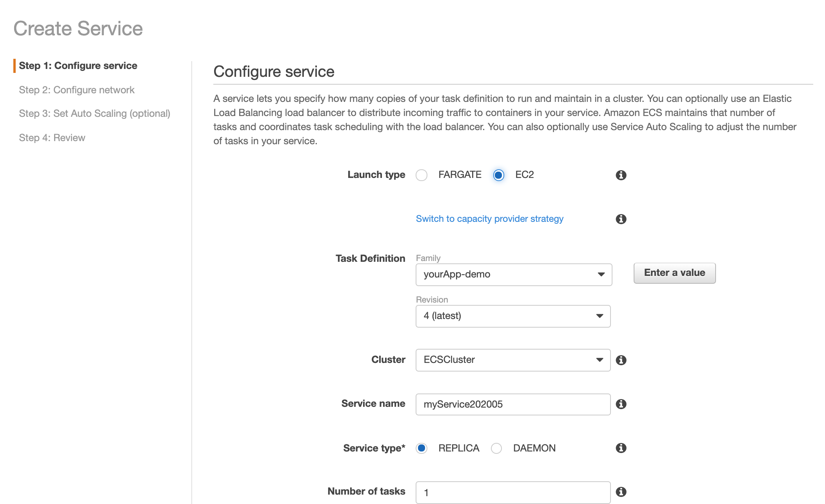The width and height of the screenshot is (825, 504).
Task: Go to Step 2: Configure network
Action: point(76,90)
